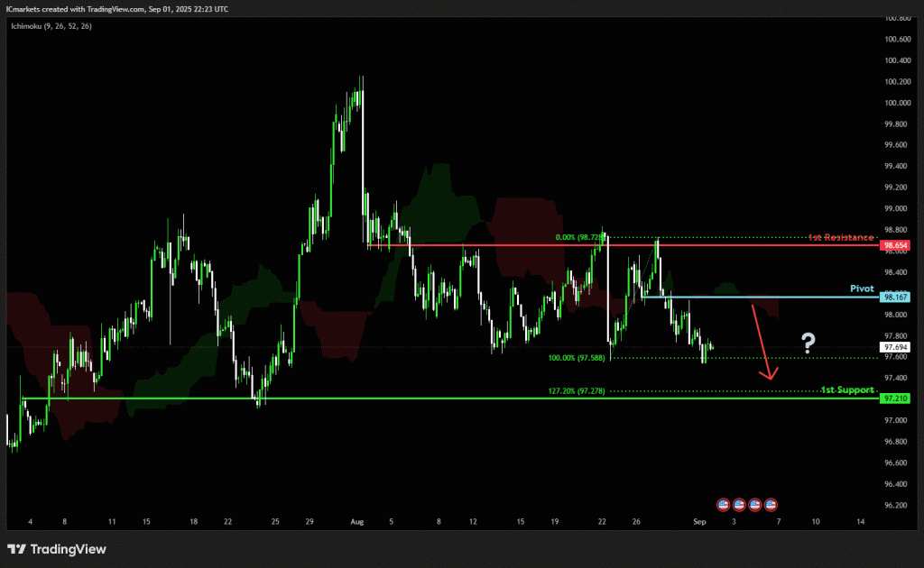The width and height of the screenshot is (924, 568).
Task: Click the '19' date axis label
Action: (x=555, y=521)
